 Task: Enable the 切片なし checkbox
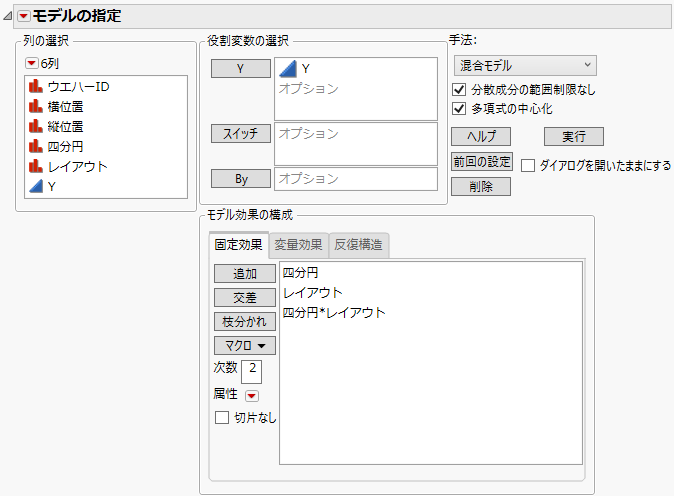(x=222, y=418)
